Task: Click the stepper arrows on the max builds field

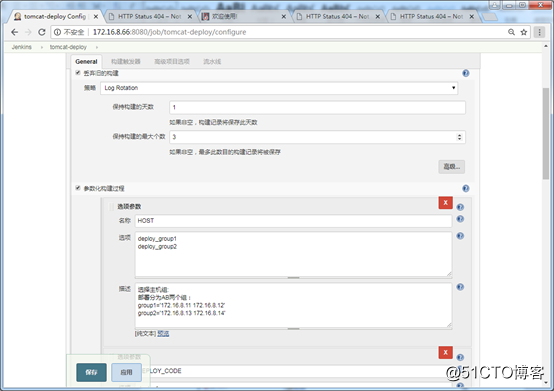Action: 459,137
